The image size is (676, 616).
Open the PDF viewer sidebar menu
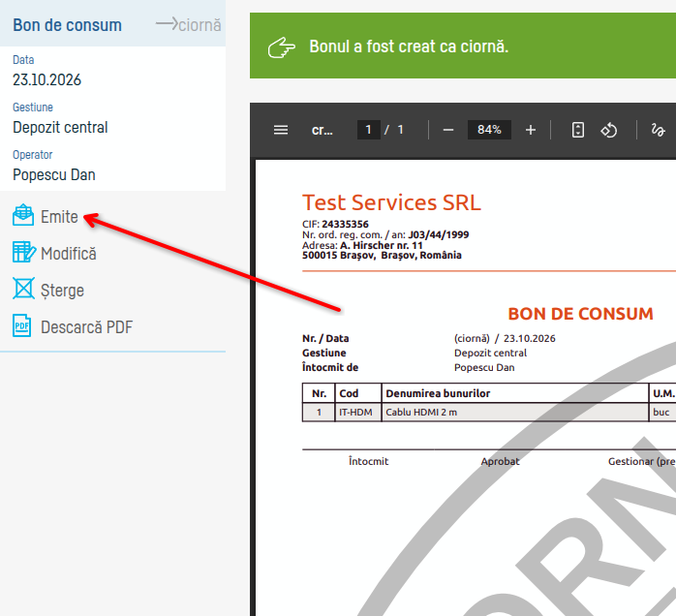281,130
